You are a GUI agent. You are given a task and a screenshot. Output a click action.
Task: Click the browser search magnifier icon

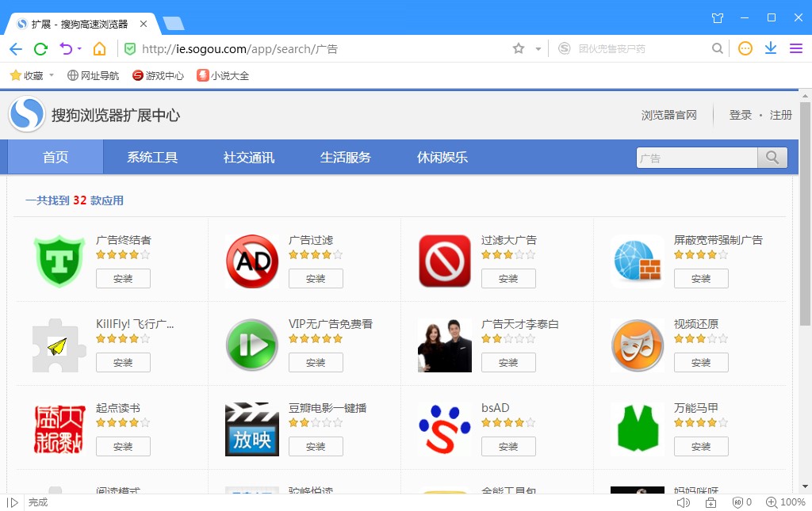click(x=717, y=48)
